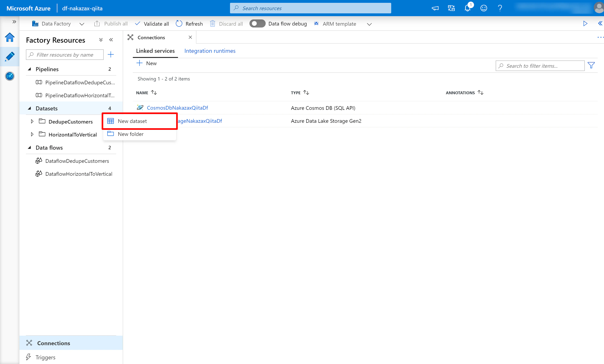This screenshot has width=604, height=364.
Task: Click Discard all
Action: click(226, 24)
